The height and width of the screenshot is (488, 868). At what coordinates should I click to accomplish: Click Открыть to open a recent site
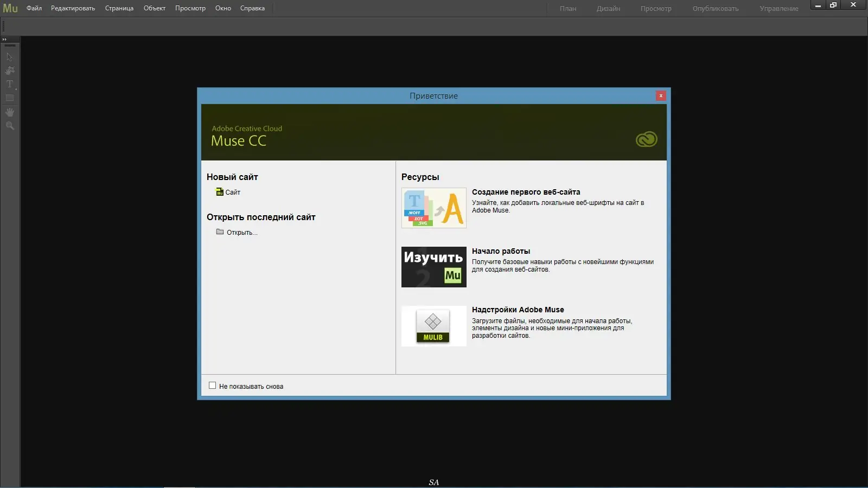pyautogui.click(x=242, y=232)
